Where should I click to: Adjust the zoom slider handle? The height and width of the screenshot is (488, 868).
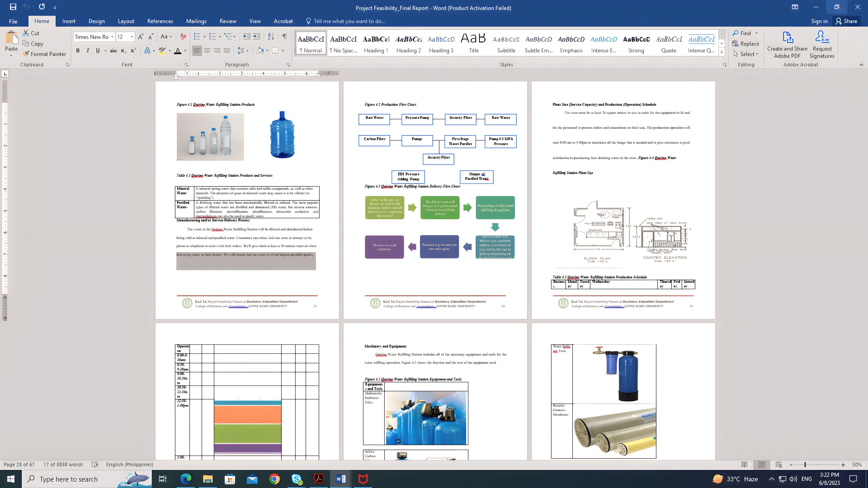[805, 465]
